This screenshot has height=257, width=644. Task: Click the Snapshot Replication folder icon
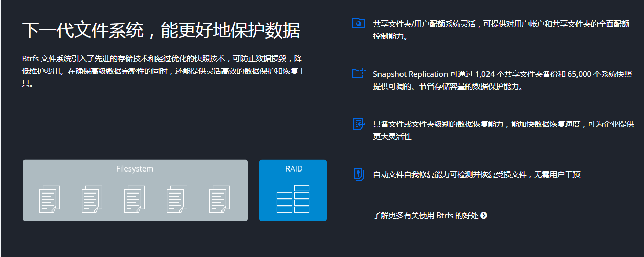359,73
